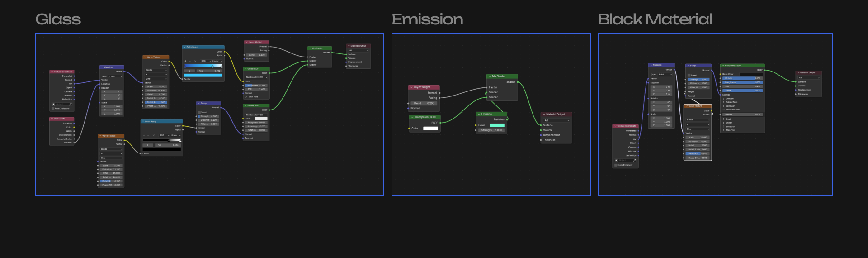This screenshot has height=258, width=868.
Task: Click Roughness 0.340 slider in Glass BSDF
Action: [x=256, y=85]
